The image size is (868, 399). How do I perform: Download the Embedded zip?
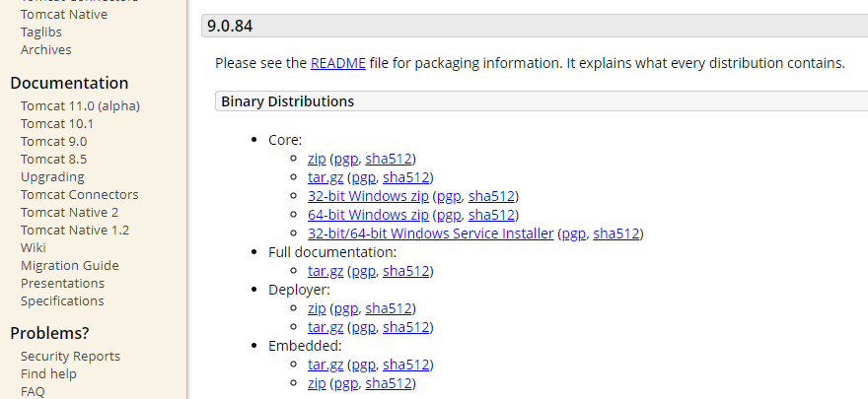(x=317, y=383)
